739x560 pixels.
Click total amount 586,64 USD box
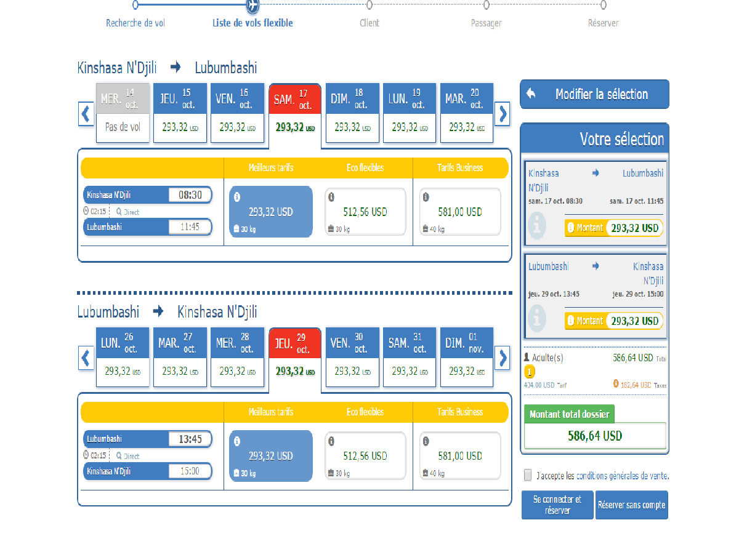coord(595,436)
